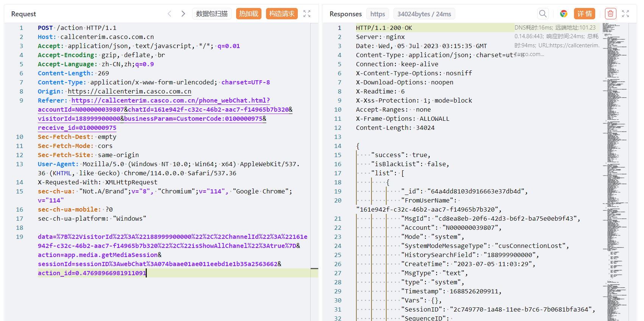The image size is (644, 321).
Task: Click X-Frame-Options: ALLOWALL header
Action: [x=403, y=118]
